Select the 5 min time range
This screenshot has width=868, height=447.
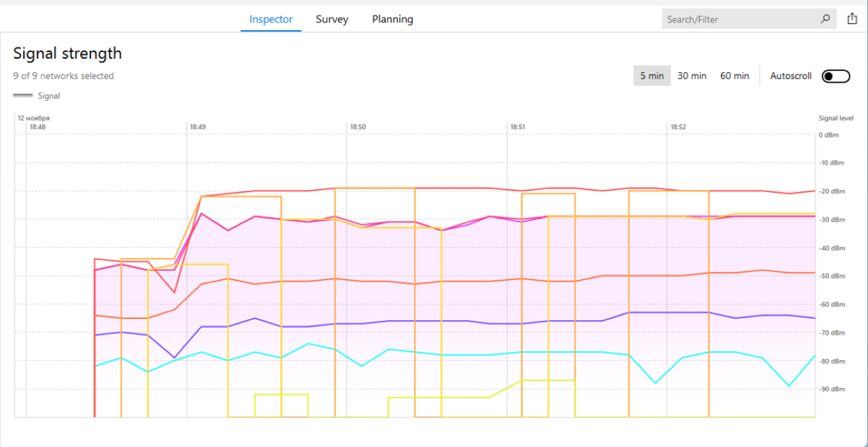(x=652, y=76)
